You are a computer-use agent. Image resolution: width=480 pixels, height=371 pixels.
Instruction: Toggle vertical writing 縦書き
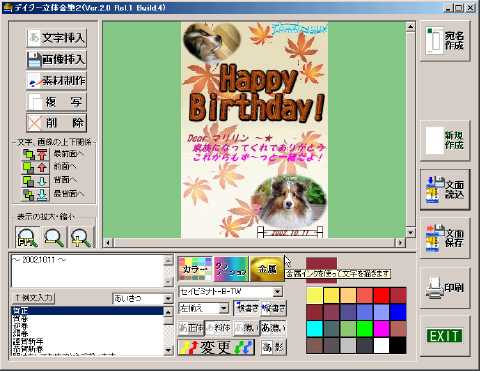point(273,309)
